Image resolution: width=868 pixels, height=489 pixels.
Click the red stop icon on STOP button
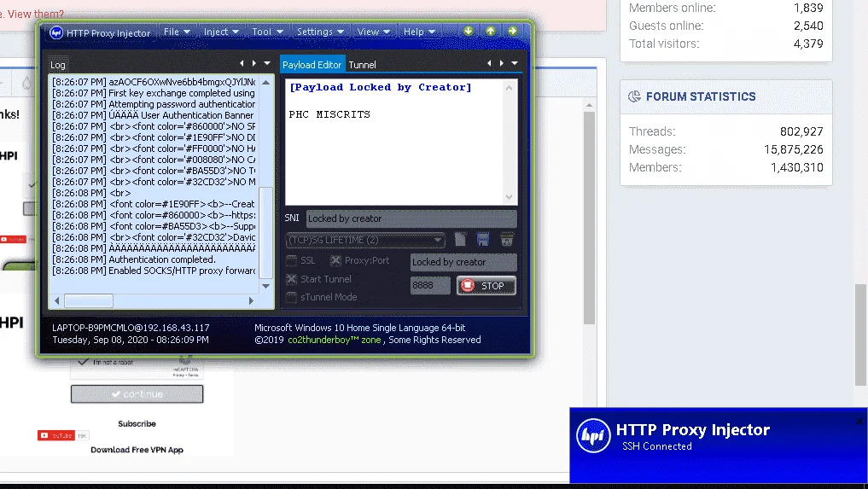pos(468,285)
